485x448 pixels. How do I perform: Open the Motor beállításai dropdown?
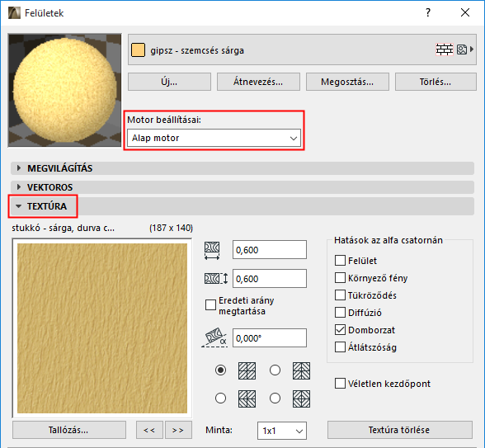point(214,138)
